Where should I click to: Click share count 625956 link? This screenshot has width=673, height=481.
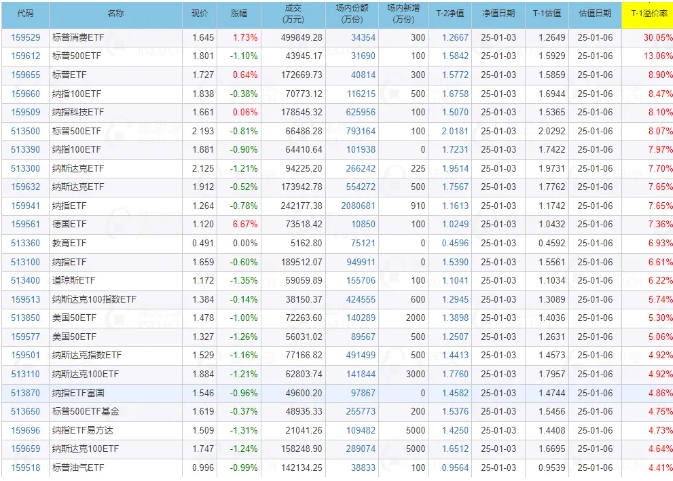pos(361,112)
